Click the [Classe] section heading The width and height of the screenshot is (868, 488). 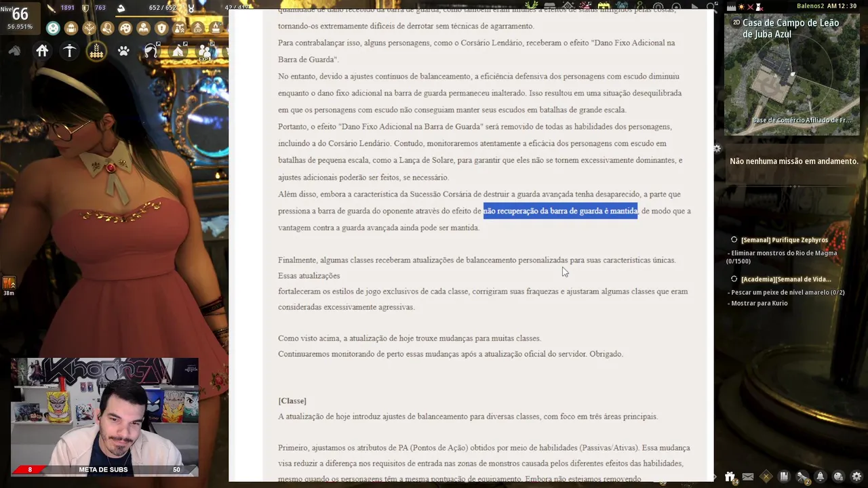click(x=292, y=401)
